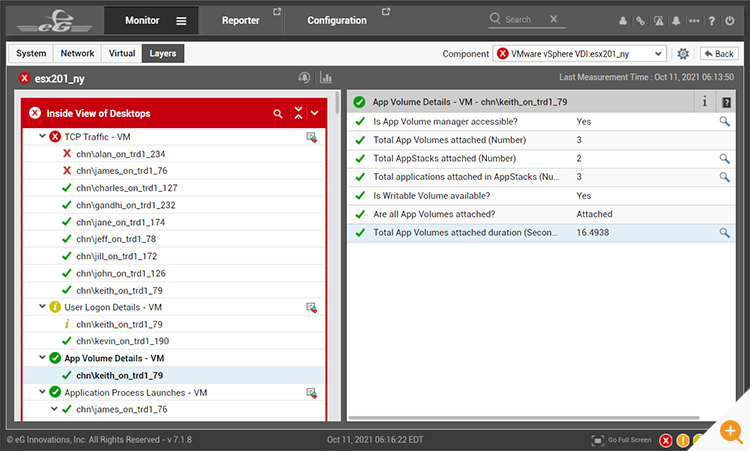Collapse the TCP Traffic - VM node

pyautogui.click(x=42, y=136)
